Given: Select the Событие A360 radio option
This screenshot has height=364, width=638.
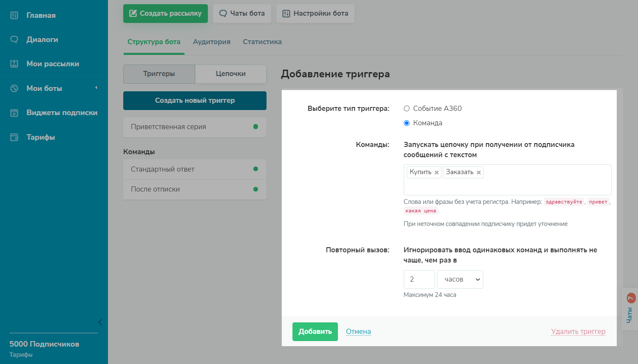Looking at the screenshot, I should [407, 108].
